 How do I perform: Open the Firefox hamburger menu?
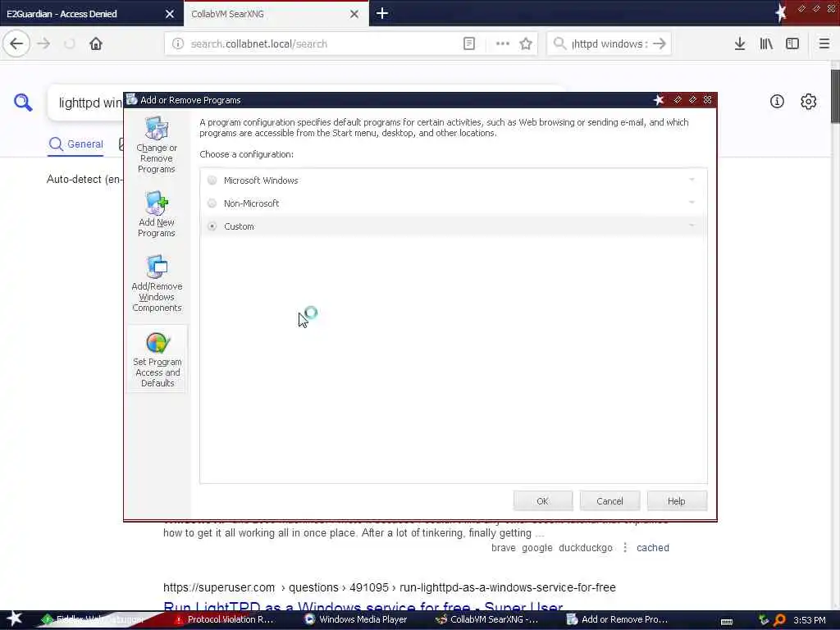(x=824, y=44)
